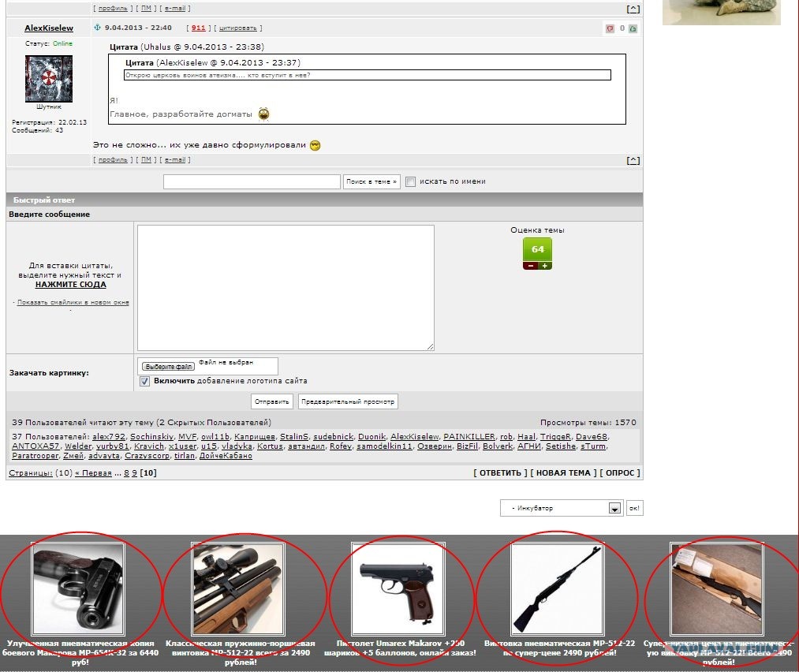Image resolution: width=799 pixels, height=672 pixels.
Task: Click ad text 'Пистолет Umarex Makarov +250 шариков'
Action: click(x=401, y=648)
